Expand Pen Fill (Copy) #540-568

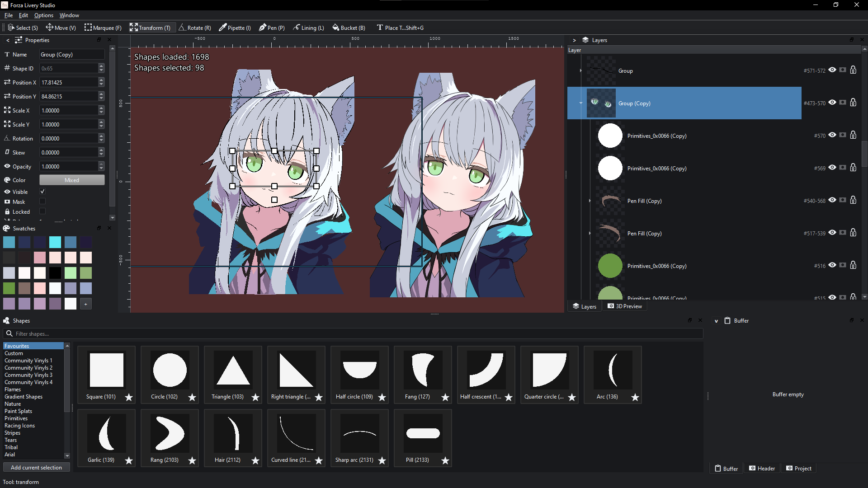pyautogui.click(x=590, y=201)
